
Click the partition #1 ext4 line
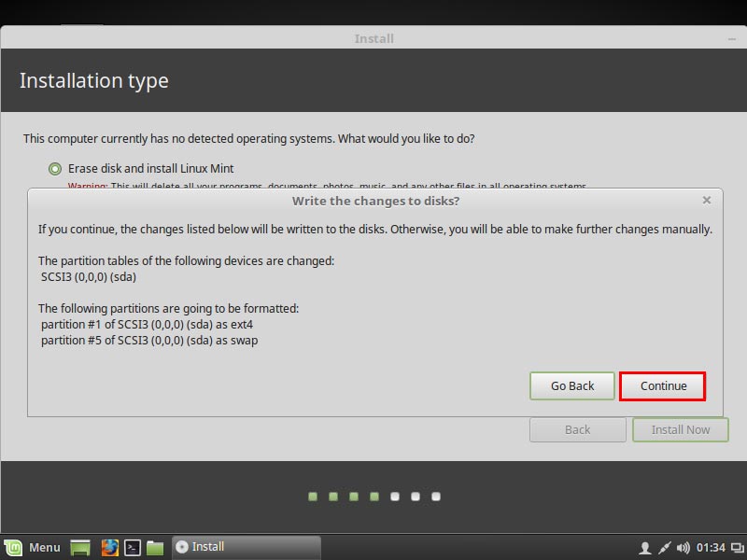click(x=148, y=324)
